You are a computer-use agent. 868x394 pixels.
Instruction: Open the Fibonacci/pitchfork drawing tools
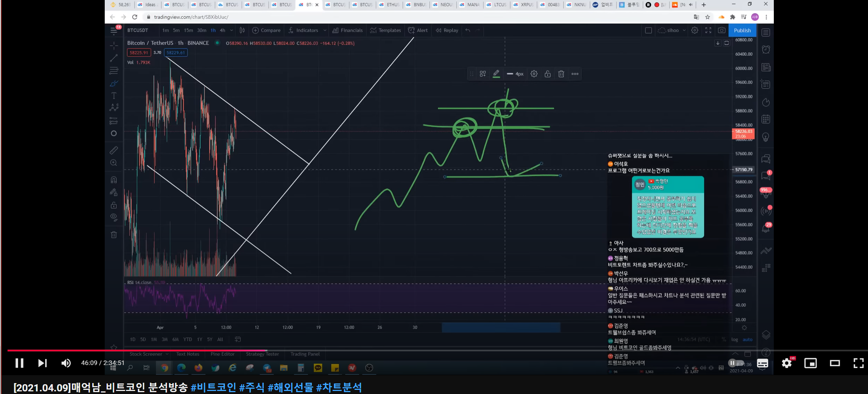(x=114, y=70)
